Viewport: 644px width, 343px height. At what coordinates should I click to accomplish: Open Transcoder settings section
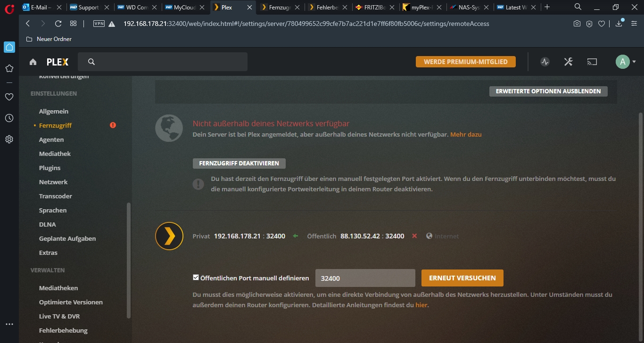56,196
